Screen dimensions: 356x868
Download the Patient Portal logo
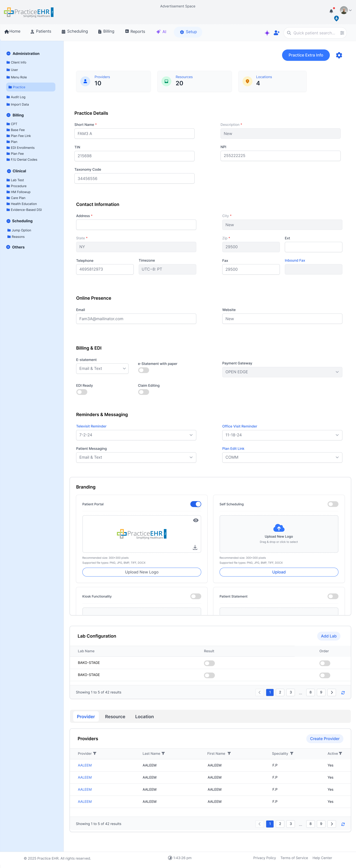(x=195, y=548)
